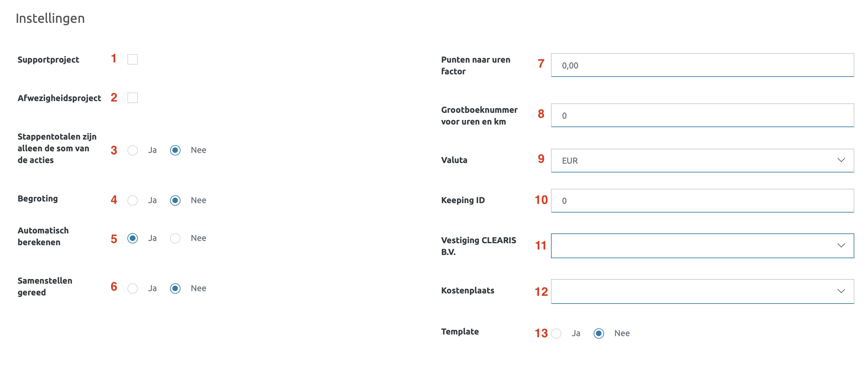This screenshot has width=868, height=371.
Task: Click the chevron arrow in Valuta field
Action: (x=841, y=160)
